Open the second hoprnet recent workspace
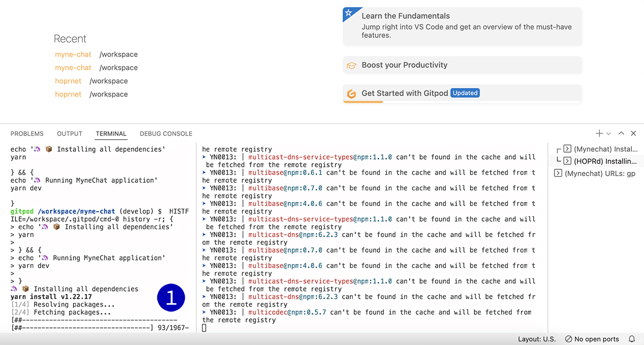 (68, 94)
